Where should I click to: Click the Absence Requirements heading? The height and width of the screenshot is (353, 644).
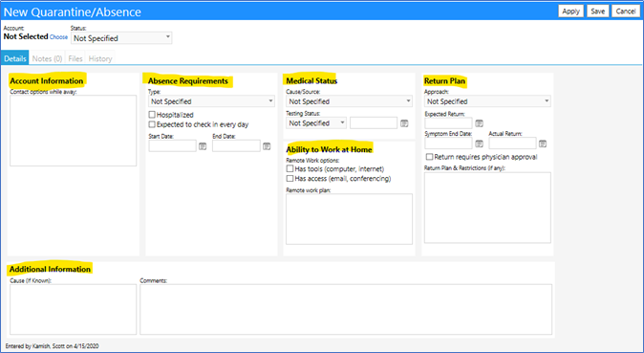tap(188, 81)
